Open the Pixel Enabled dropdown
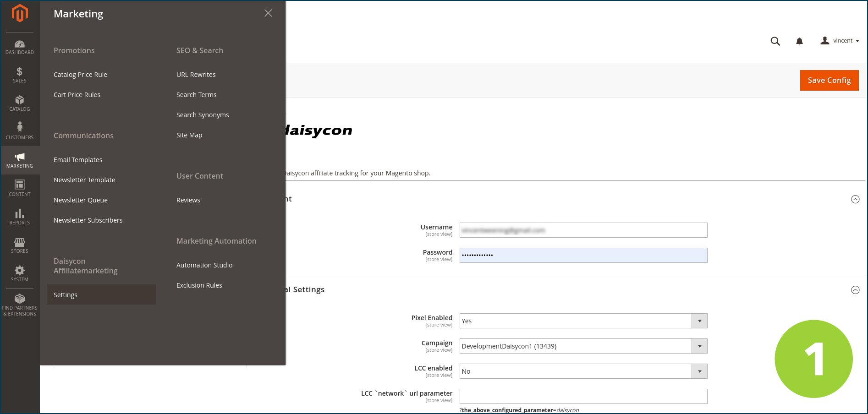The width and height of the screenshot is (868, 414). coord(583,321)
